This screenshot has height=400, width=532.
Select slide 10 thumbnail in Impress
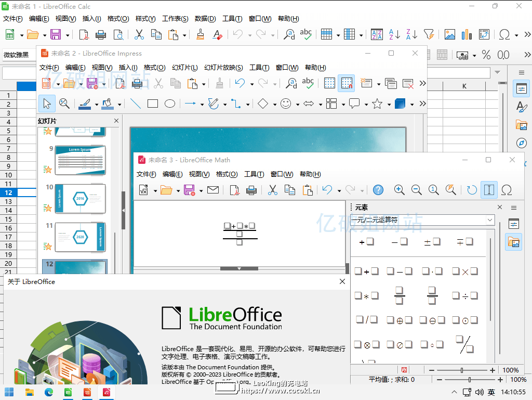(x=81, y=199)
